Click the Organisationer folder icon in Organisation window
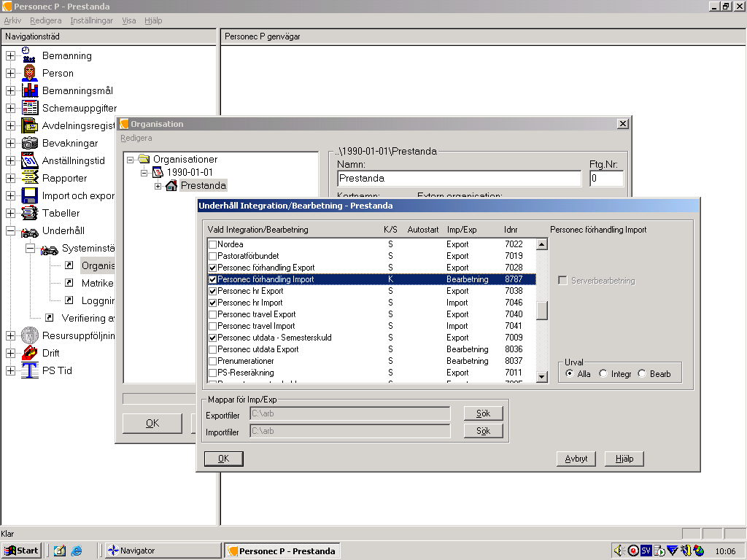Image resolution: width=747 pixels, height=560 pixels. pyautogui.click(x=144, y=158)
